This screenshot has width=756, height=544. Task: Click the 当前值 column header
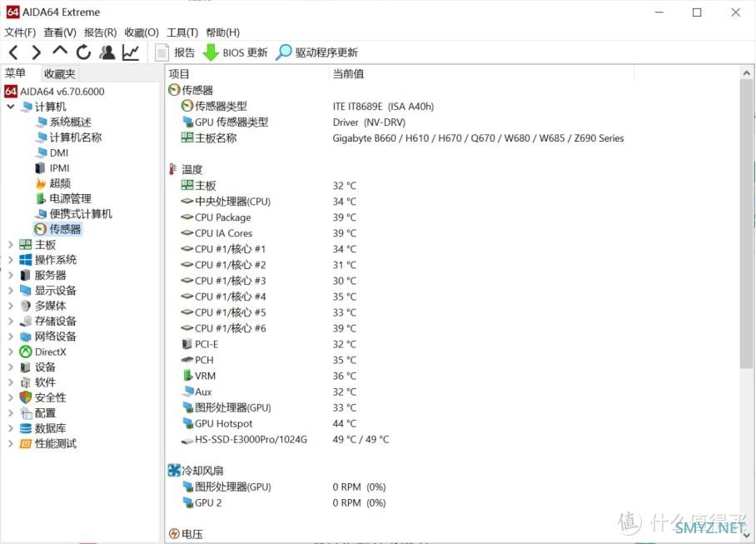[x=348, y=74]
